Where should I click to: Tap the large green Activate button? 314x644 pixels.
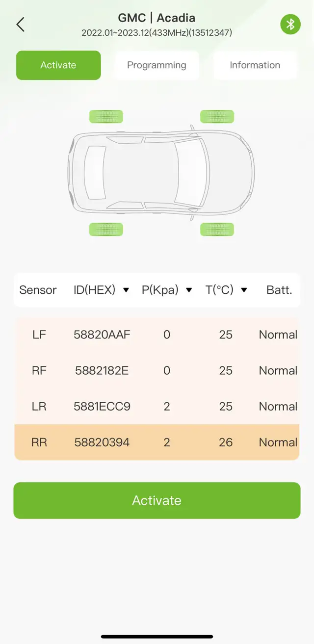(157, 500)
